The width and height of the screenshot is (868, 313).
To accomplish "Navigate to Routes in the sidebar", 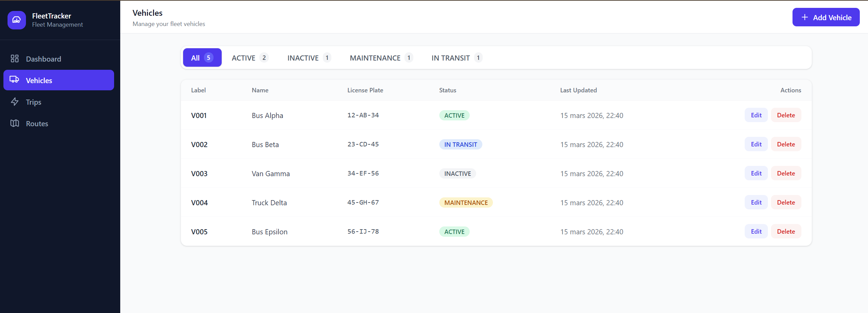I will coord(37,123).
